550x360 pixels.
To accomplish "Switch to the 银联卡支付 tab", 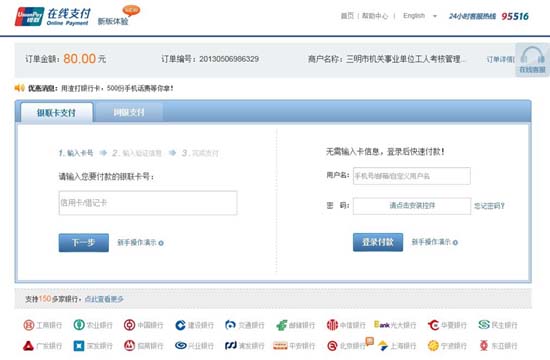I will click(56, 113).
